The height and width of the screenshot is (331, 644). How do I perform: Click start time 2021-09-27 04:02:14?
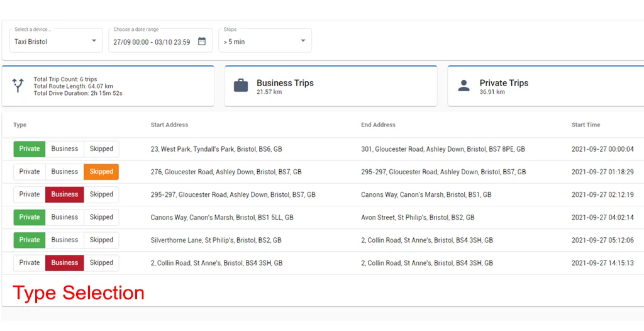pos(602,218)
